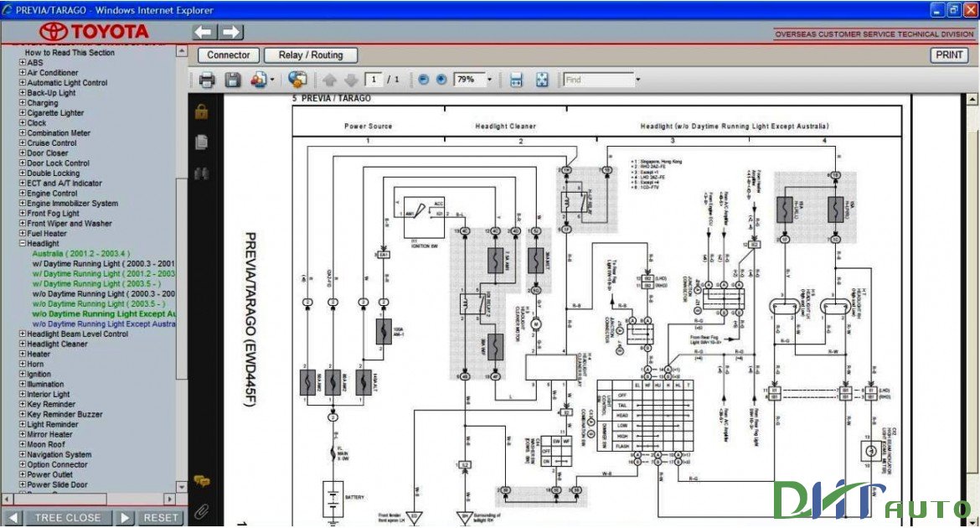Click tree horizontal scroll right arrow
Screen dimensions: 980x528
click(x=169, y=500)
